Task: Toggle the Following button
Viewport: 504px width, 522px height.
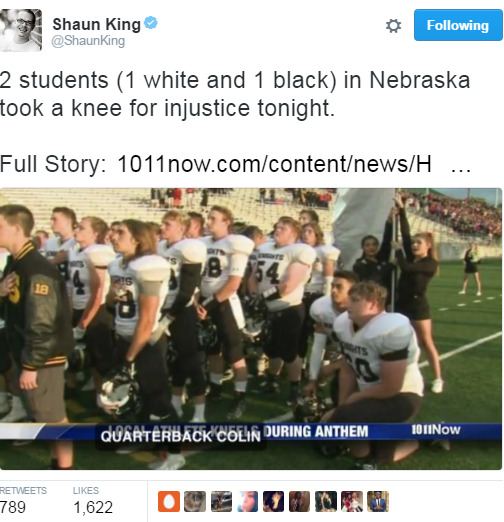Action: point(458,25)
